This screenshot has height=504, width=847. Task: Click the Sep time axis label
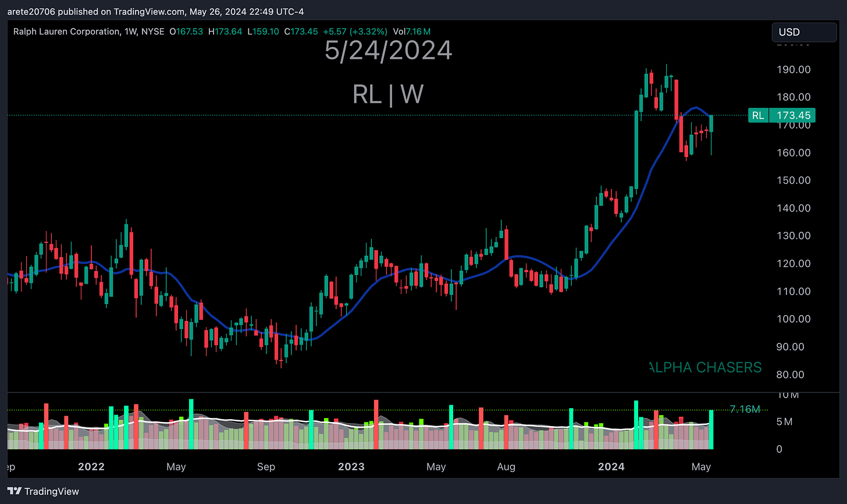point(266,467)
